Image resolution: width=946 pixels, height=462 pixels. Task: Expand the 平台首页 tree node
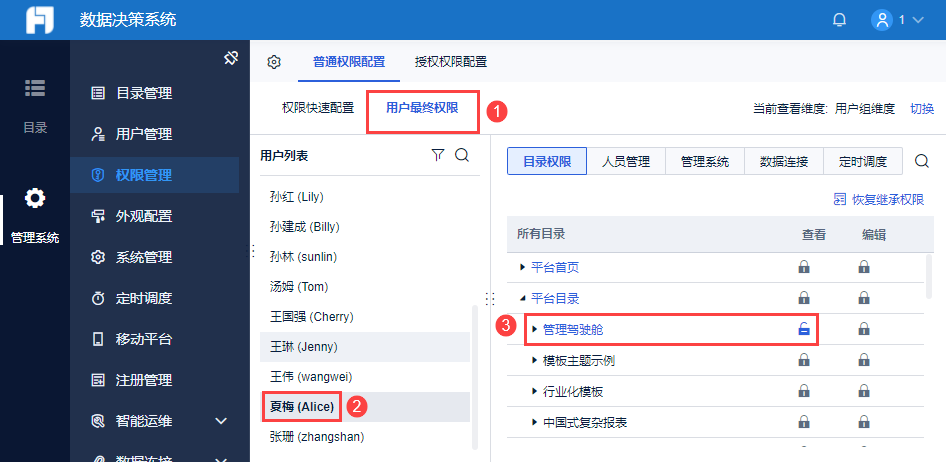tap(522, 268)
